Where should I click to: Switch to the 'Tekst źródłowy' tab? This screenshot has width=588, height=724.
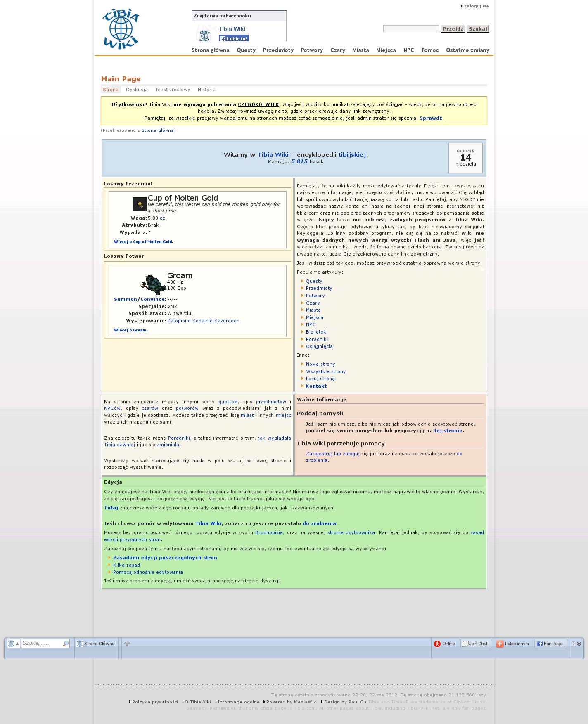click(173, 90)
